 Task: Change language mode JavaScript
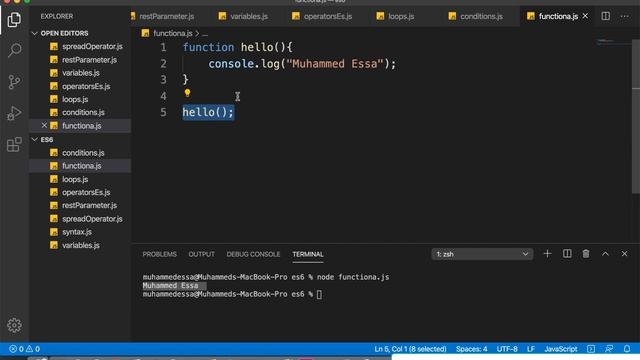(x=561, y=349)
